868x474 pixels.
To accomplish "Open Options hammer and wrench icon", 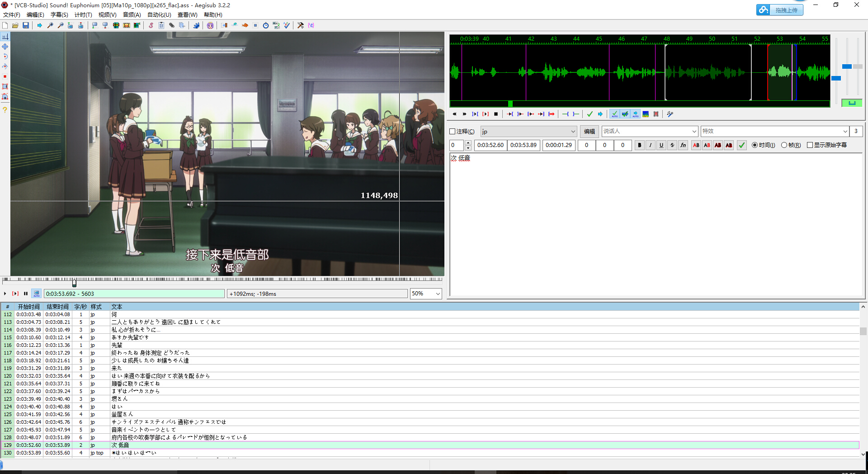I will pos(301,25).
